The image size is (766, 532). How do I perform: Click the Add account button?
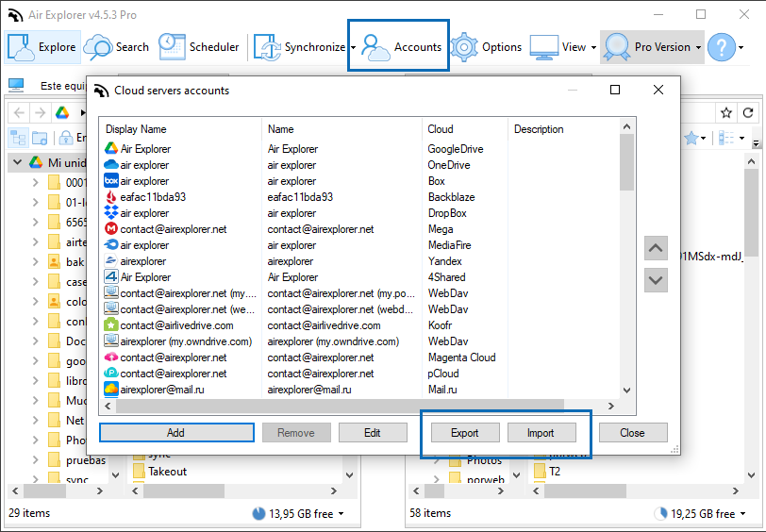[176, 433]
